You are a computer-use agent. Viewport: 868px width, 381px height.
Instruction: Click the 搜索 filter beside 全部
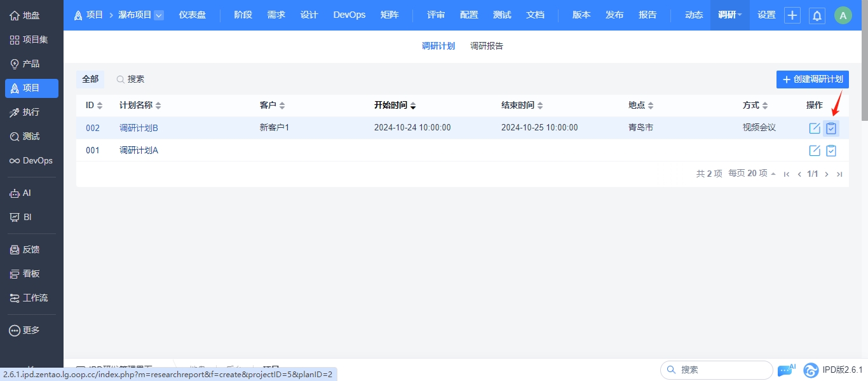click(x=130, y=79)
